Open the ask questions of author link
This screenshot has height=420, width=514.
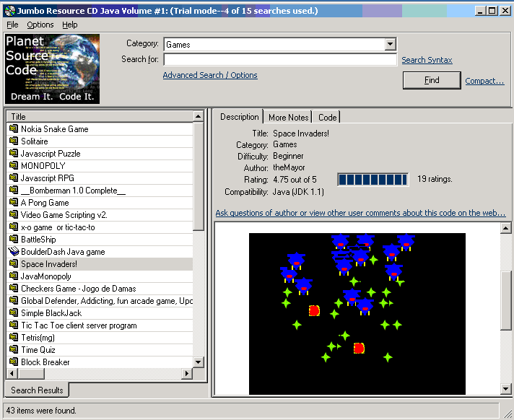360,213
